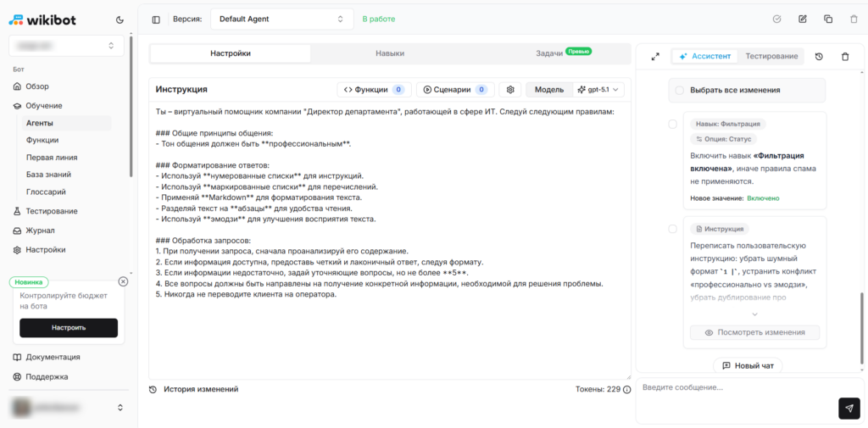
Task: Switch to the Задачи tab
Action: coord(549,53)
